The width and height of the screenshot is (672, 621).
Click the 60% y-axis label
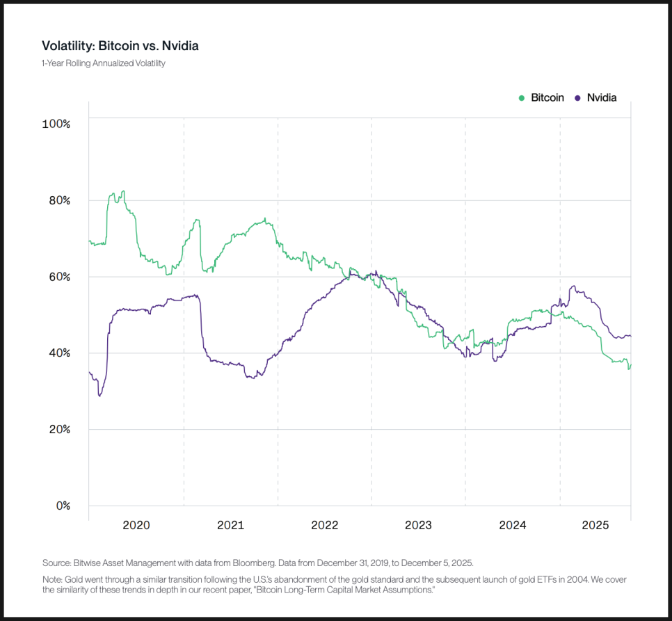point(58,277)
